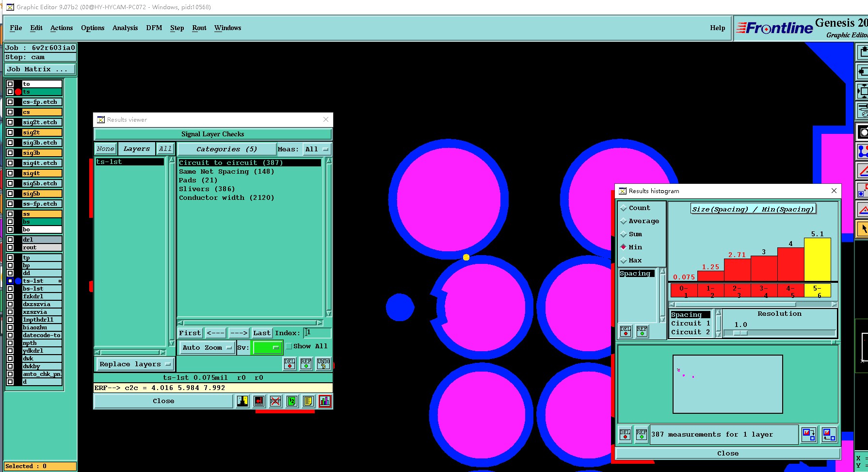Click the red snapshot icon in Results viewer
The height and width of the screenshot is (472, 868).
(x=259, y=401)
